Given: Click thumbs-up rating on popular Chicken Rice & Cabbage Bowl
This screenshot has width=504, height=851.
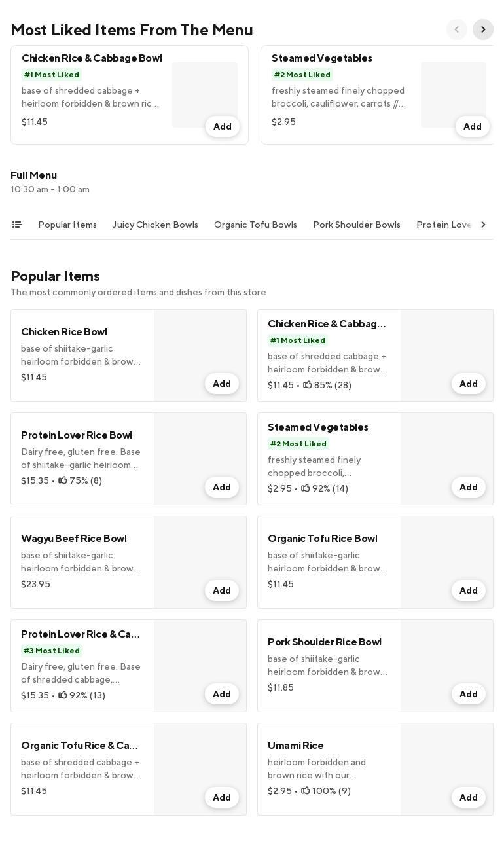Looking at the screenshot, I should tap(308, 385).
